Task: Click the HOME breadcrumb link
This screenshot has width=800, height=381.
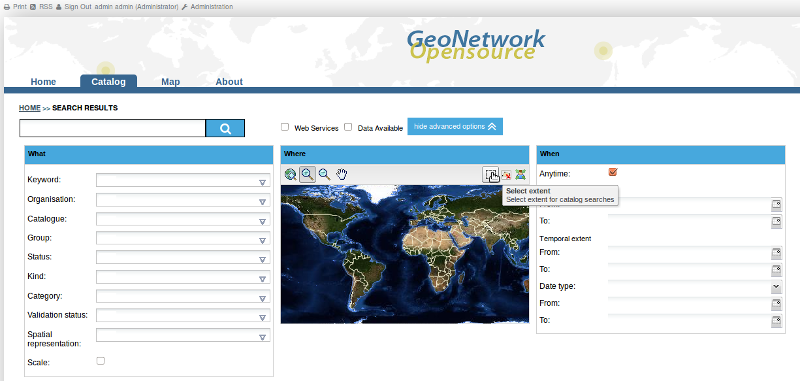Action: (x=30, y=108)
